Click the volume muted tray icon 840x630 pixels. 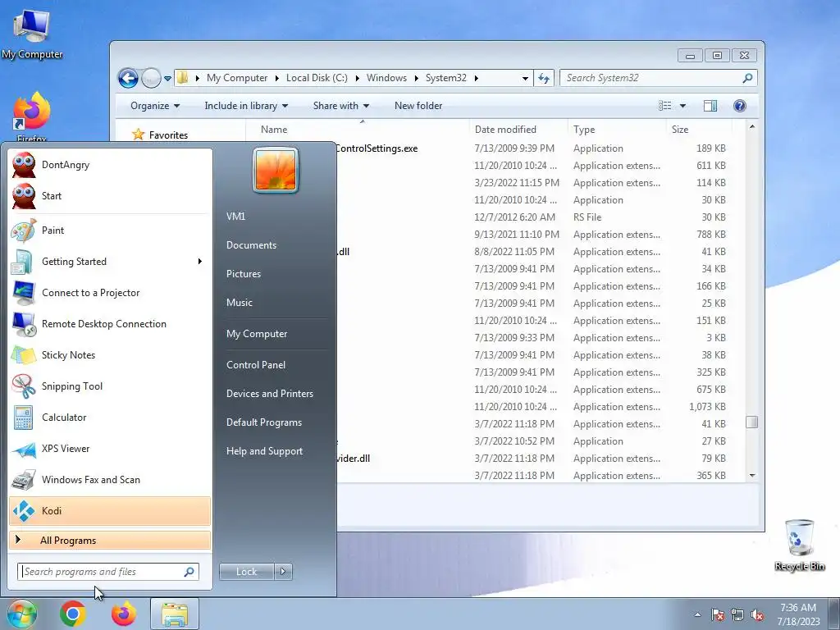pos(757,615)
